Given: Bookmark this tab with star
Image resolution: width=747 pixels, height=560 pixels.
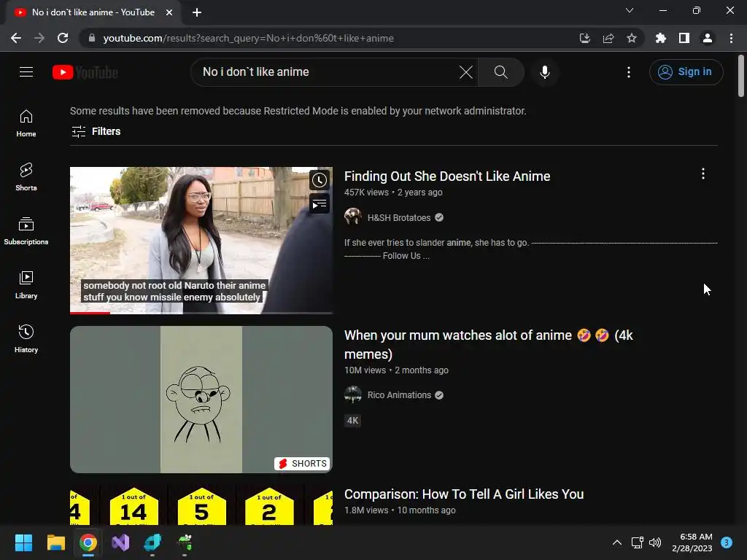Looking at the screenshot, I should coord(632,38).
